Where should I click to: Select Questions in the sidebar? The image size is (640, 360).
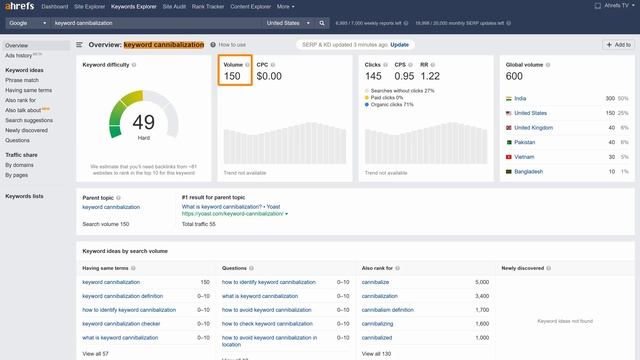17,140
